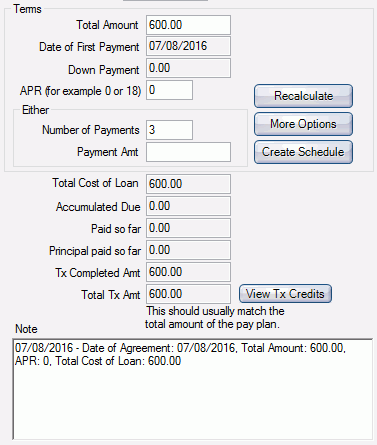
Task: Click Create Schedule button
Action: [303, 152]
